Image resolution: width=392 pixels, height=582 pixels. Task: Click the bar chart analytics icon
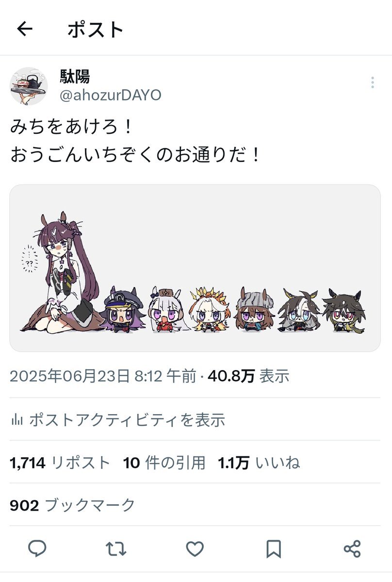click(17, 419)
